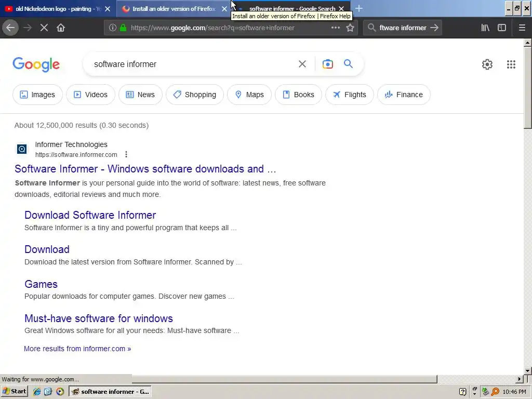Filter results by Finance
532x399 pixels.
point(404,95)
